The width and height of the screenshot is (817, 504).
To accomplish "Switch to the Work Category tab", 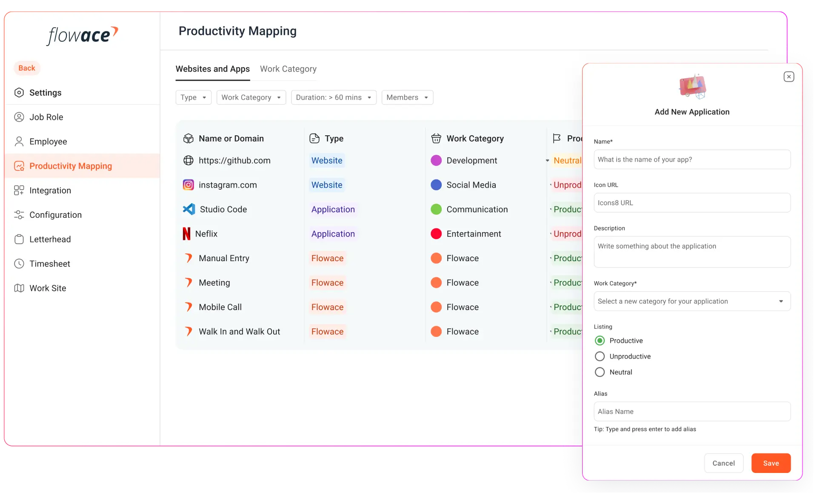I will pyautogui.click(x=288, y=69).
